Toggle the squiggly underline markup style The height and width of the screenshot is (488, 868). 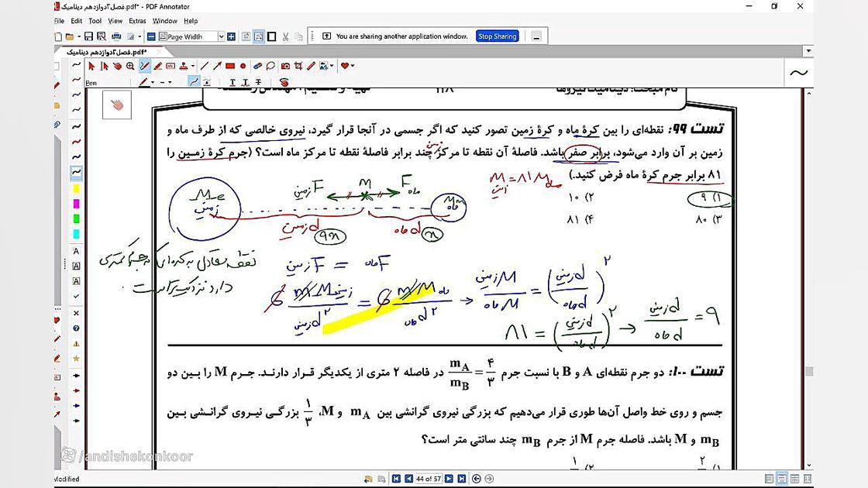[245, 82]
